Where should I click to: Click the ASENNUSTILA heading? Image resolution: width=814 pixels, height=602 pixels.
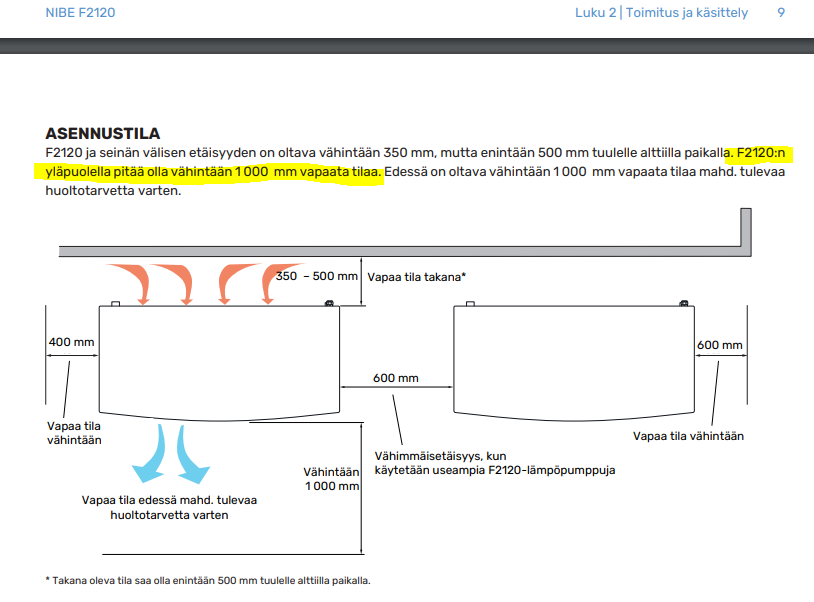coord(103,134)
